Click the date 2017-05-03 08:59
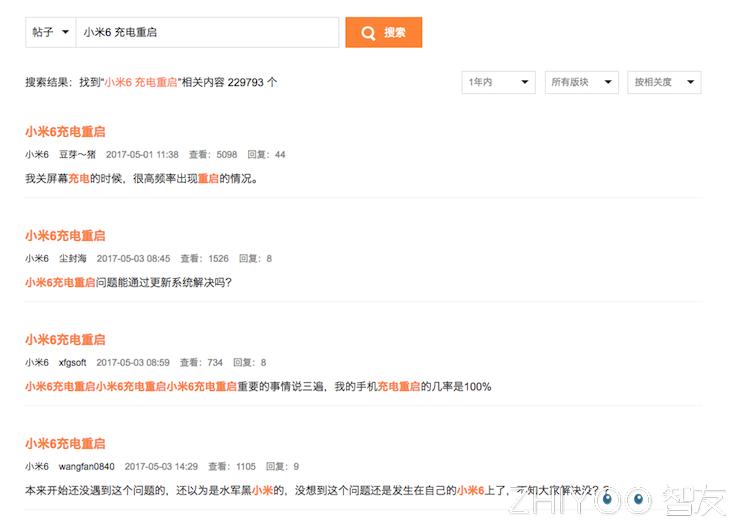This screenshot has width=740, height=523. (133, 363)
